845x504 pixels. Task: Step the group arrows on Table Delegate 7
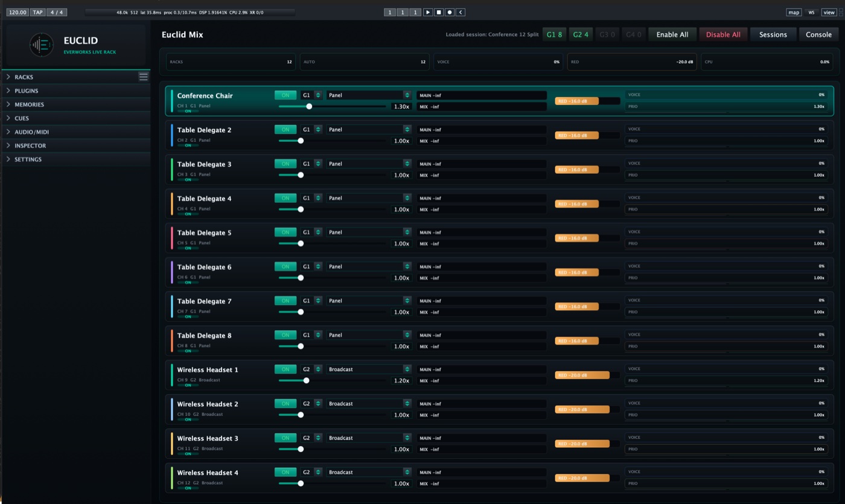(x=318, y=301)
